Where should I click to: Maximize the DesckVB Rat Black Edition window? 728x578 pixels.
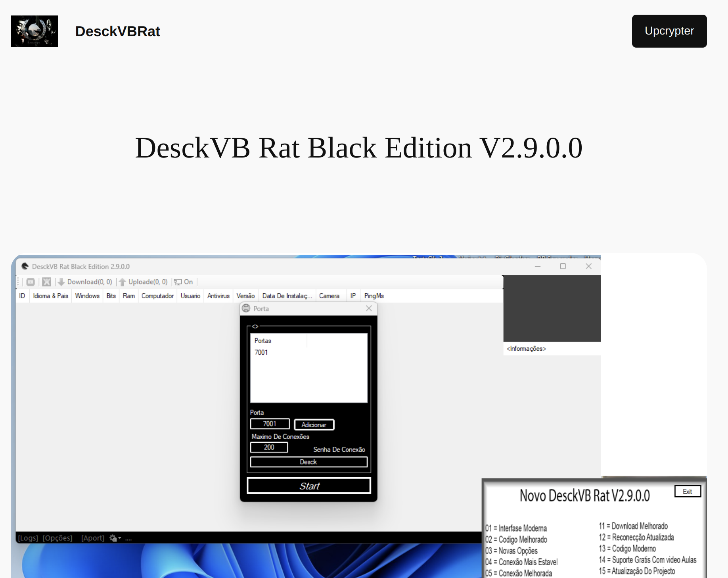click(x=563, y=266)
